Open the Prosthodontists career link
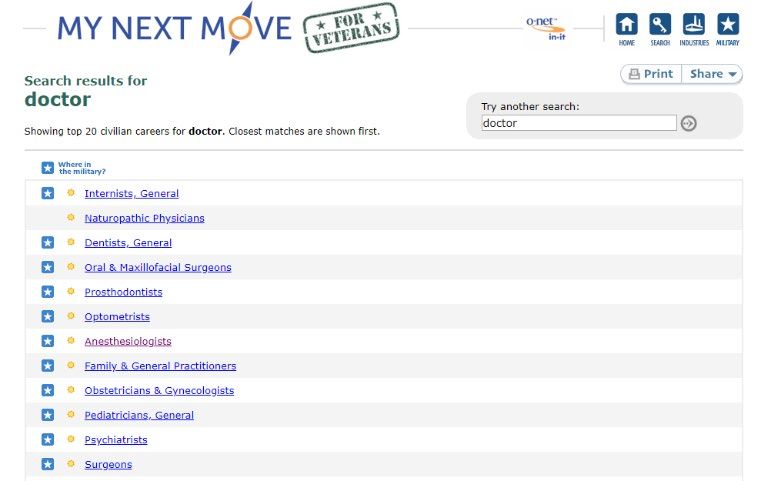Image resolution: width=771 pixels, height=481 pixels. [123, 292]
